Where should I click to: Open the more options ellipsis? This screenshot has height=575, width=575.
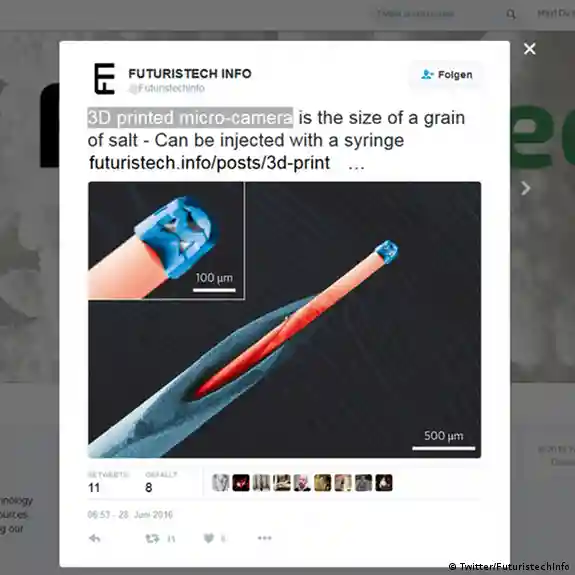click(264, 538)
